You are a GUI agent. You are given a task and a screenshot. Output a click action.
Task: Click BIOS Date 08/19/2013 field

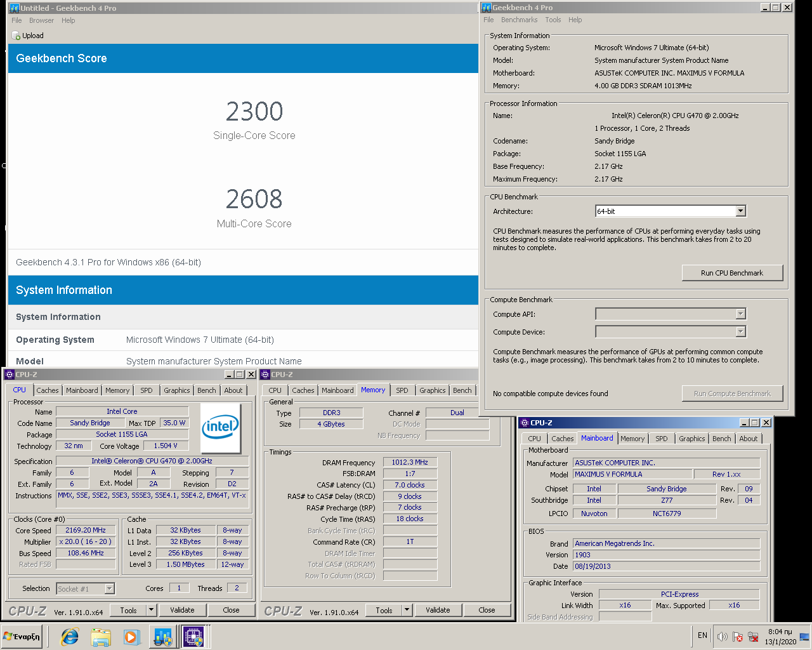click(x=667, y=566)
